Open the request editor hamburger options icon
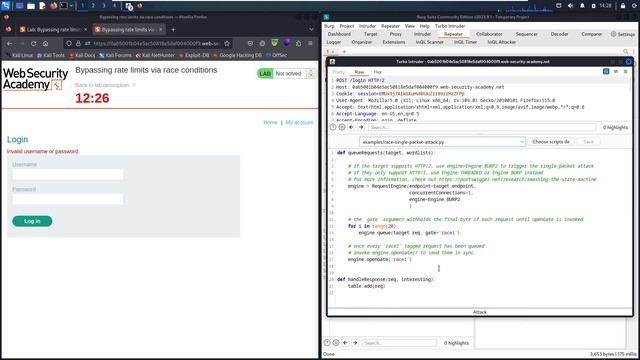The width and height of the screenshot is (640, 360). [x=625, y=71]
